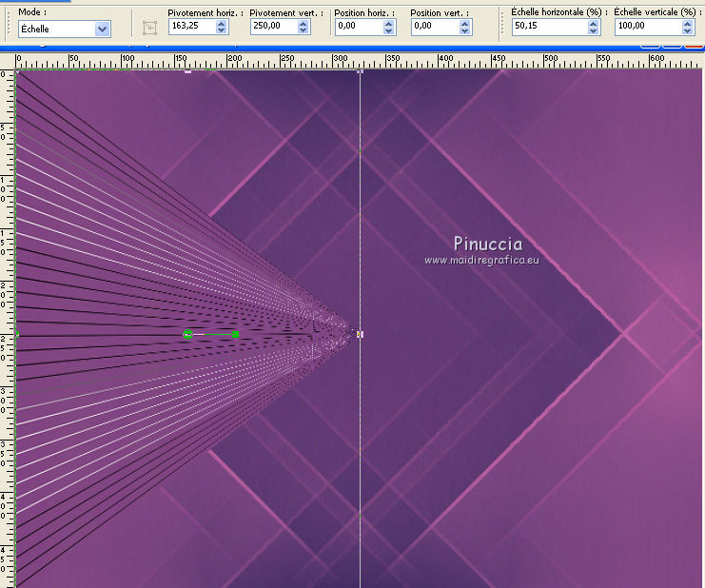Click the Échelle verticale (%) value field
The image size is (705, 588).
[649, 26]
